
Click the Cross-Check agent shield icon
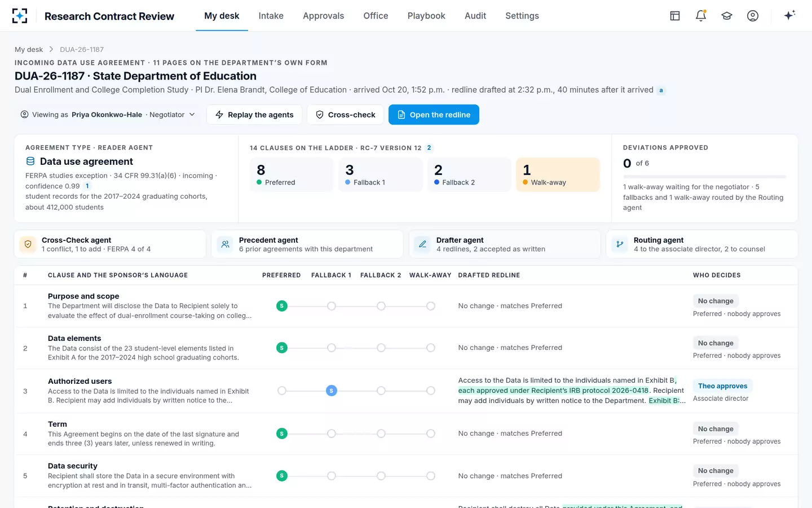(28, 244)
